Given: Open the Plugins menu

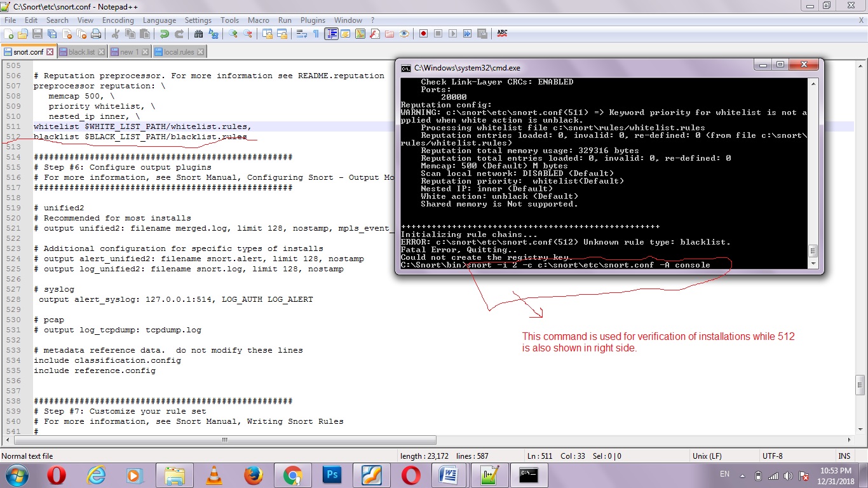Looking at the screenshot, I should [313, 20].
